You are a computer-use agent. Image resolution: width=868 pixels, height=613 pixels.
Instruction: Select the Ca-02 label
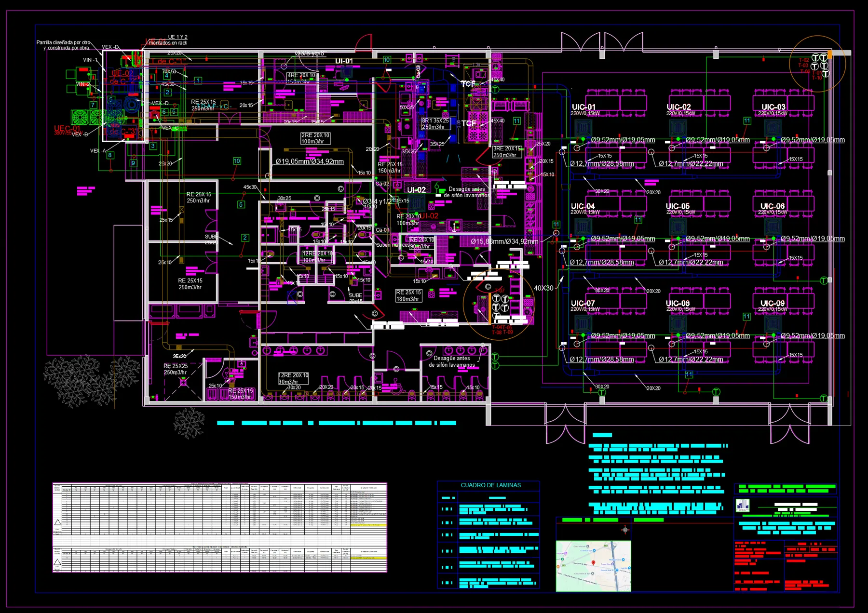382,184
